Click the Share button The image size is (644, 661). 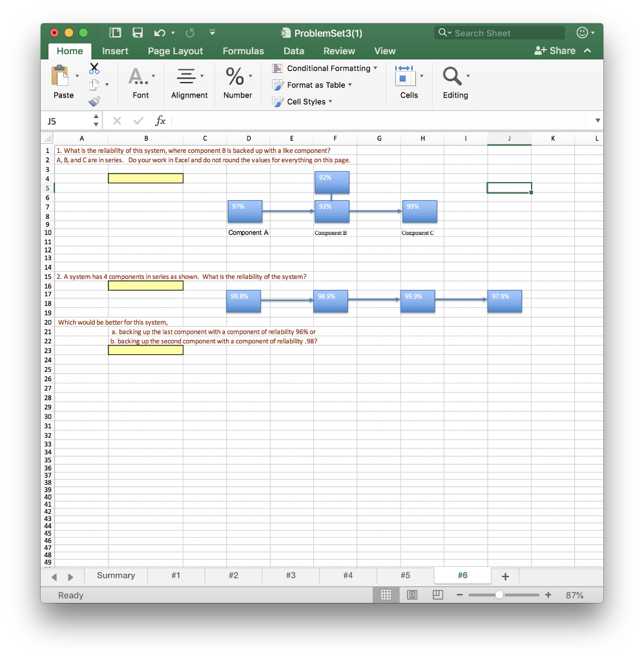pyautogui.click(x=555, y=50)
